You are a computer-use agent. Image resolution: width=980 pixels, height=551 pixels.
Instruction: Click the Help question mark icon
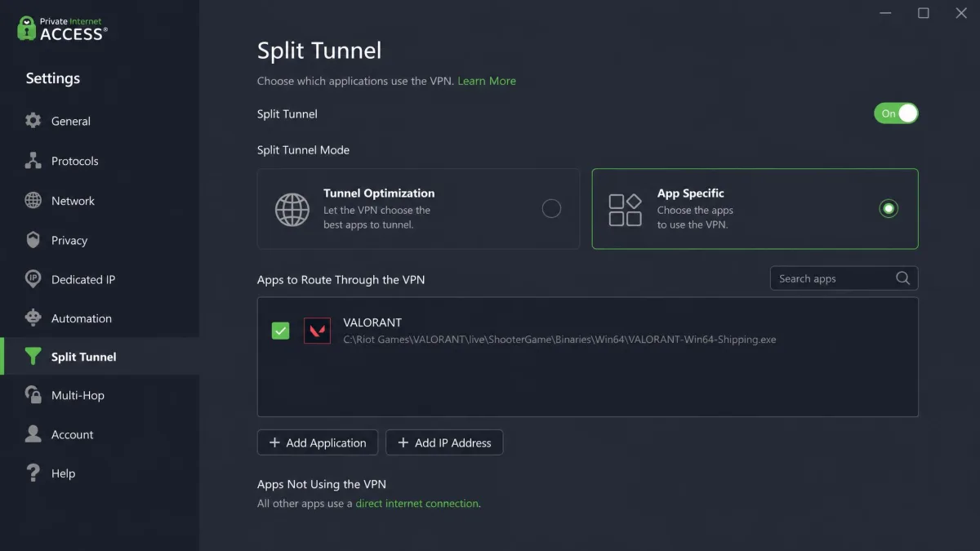pos(33,473)
